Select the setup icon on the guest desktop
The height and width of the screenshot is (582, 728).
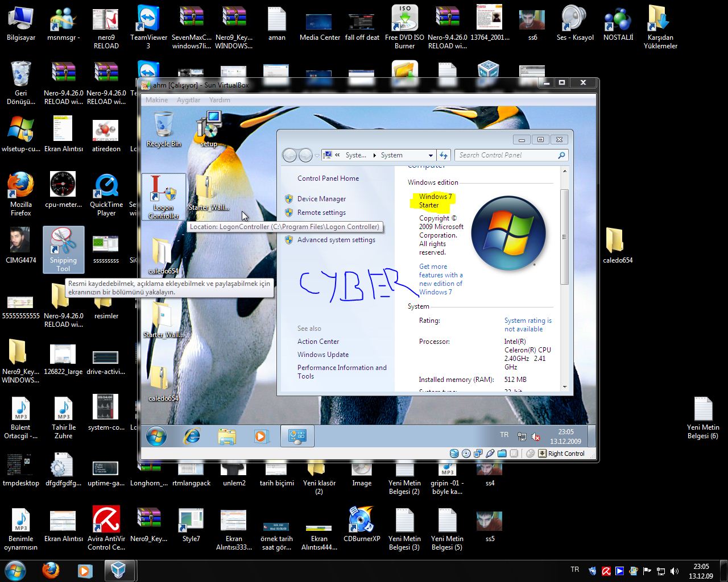click(x=209, y=129)
